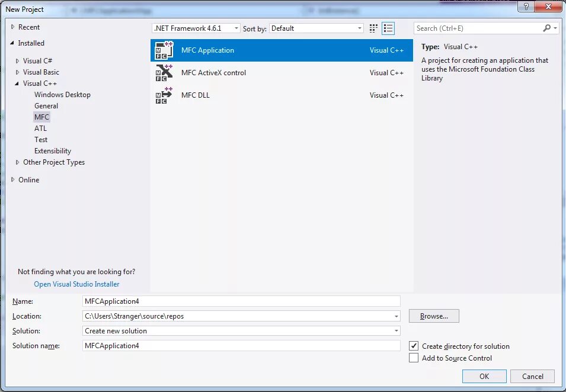Select the Test category
The height and width of the screenshot is (392, 566).
click(x=41, y=140)
